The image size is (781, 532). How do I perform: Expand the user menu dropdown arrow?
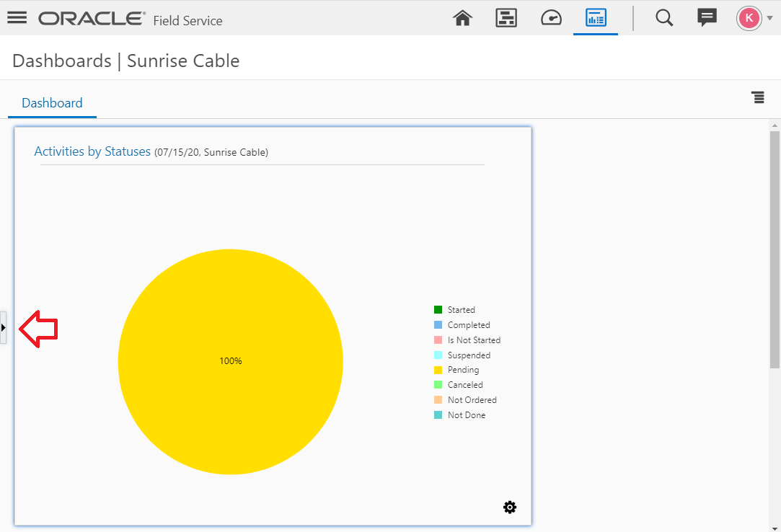[769, 18]
